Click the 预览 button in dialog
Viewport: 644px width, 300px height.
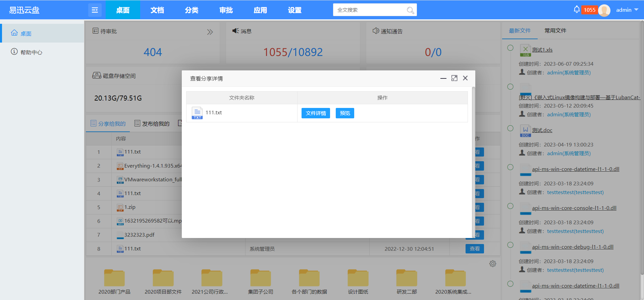click(x=345, y=113)
